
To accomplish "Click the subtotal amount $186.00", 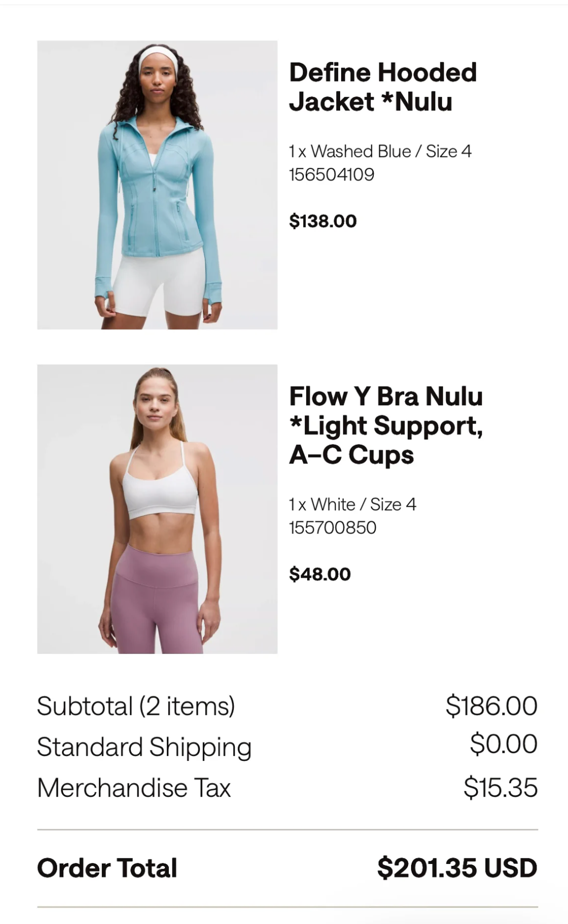I will point(492,705).
